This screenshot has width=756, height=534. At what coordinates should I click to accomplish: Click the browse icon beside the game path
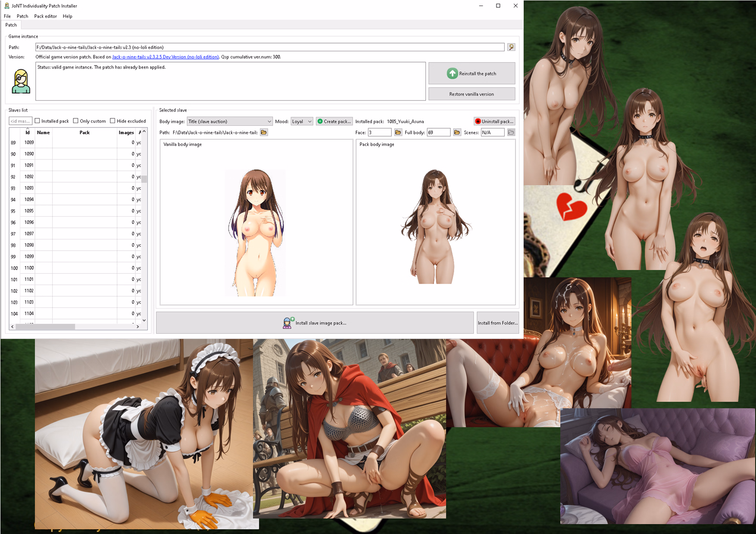[511, 47]
